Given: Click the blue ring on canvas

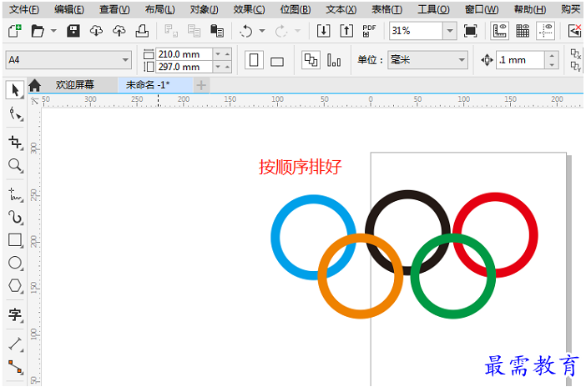Looking at the screenshot, I should coord(275,238).
